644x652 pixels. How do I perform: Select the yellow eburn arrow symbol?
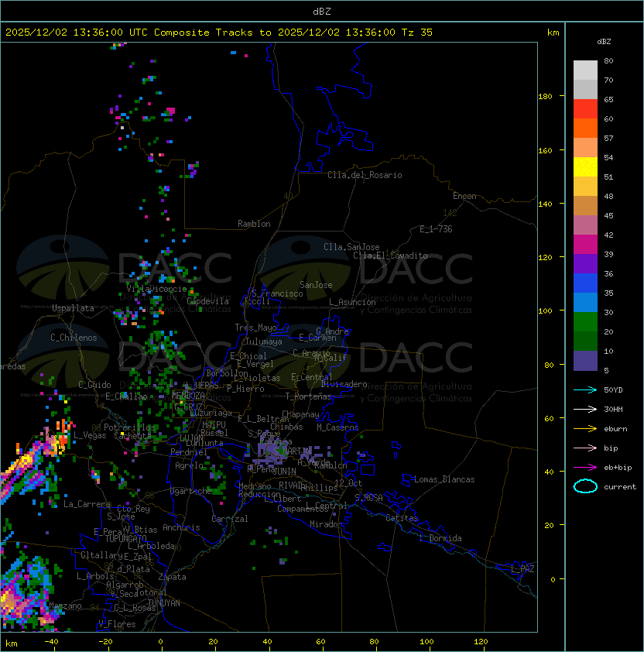[586, 428]
